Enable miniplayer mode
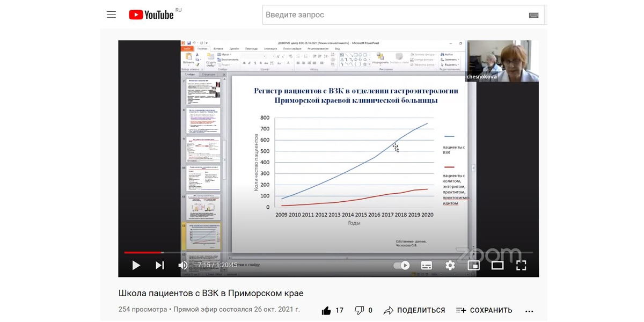This screenshot has width=644, height=322. [x=473, y=265]
